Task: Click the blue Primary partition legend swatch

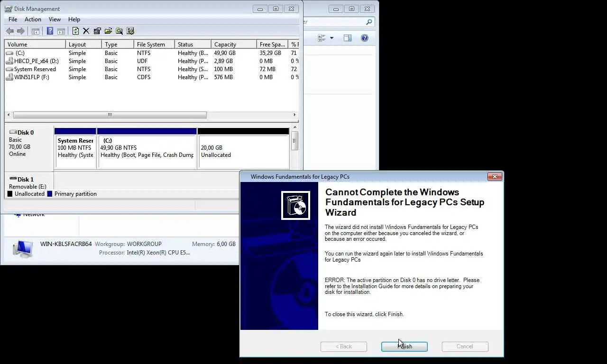Action: 50,194
